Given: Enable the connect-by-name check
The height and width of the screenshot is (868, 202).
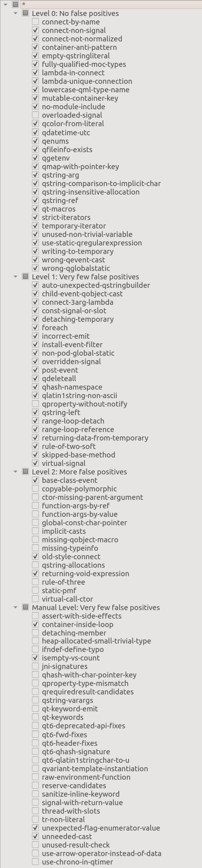Looking at the screenshot, I should (35, 22).
